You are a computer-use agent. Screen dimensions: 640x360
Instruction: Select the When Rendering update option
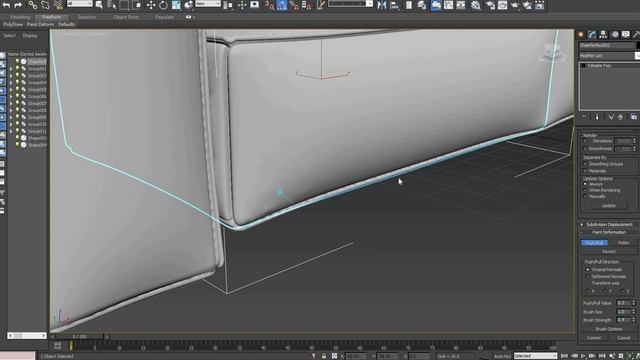click(x=585, y=190)
